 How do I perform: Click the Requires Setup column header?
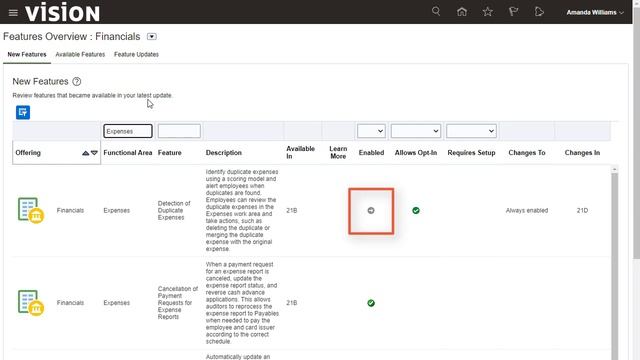point(471,153)
